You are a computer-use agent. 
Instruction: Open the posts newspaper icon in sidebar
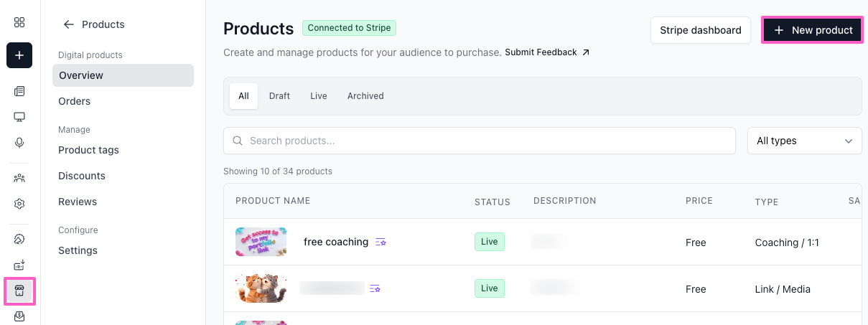click(19, 91)
